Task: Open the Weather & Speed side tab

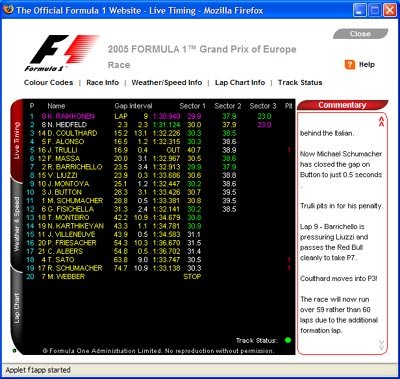Action: 17,224
